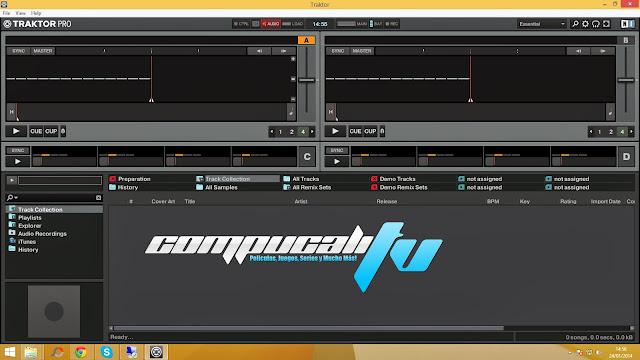The width and height of the screenshot is (640, 360).
Task: Select loop size 2 on Deck B
Action: pyautogui.click(x=611, y=131)
